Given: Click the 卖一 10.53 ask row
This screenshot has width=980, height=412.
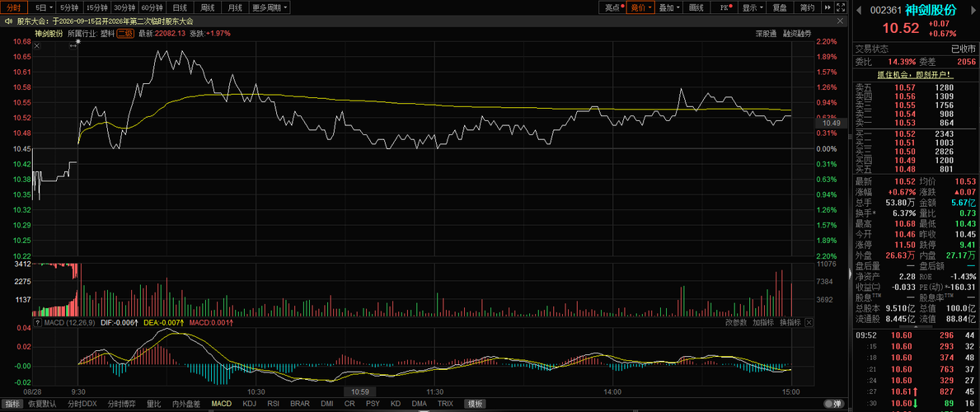Looking at the screenshot, I should pos(915,123).
